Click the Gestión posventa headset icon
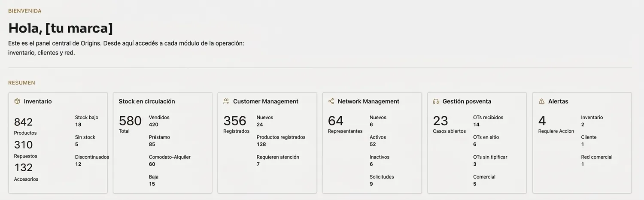 pos(436,101)
